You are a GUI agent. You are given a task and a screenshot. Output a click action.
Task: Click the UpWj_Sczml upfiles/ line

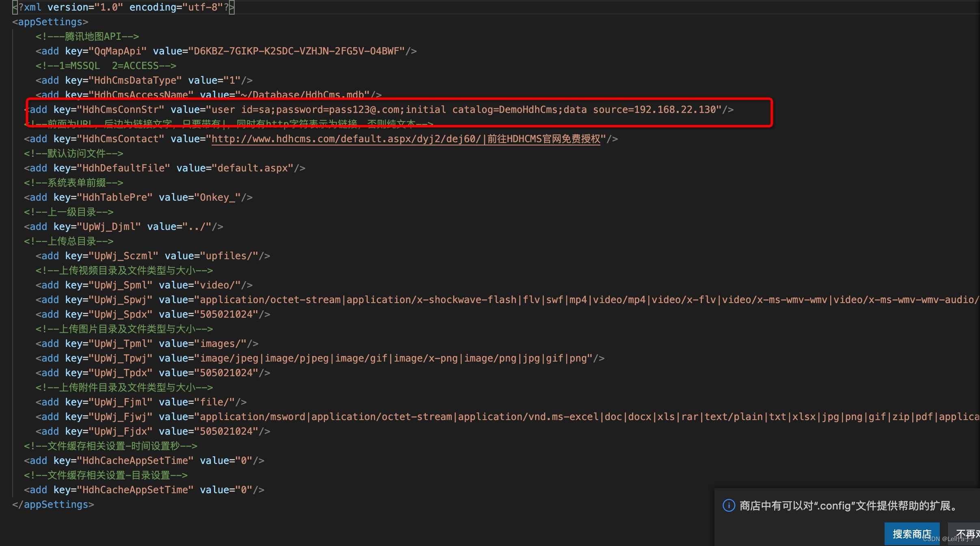pyautogui.click(x=153, y=256)
